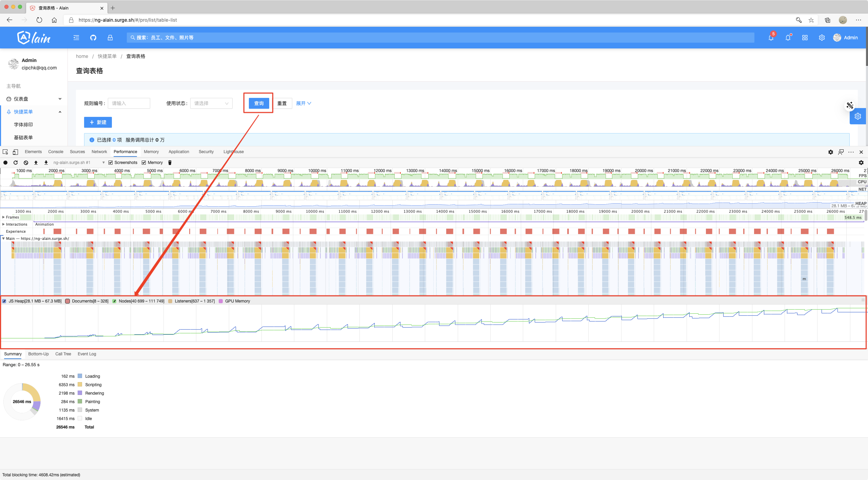Click the inspect element picker icon
Viewport: 868px width, 480px height.
(x=5, y=152)
